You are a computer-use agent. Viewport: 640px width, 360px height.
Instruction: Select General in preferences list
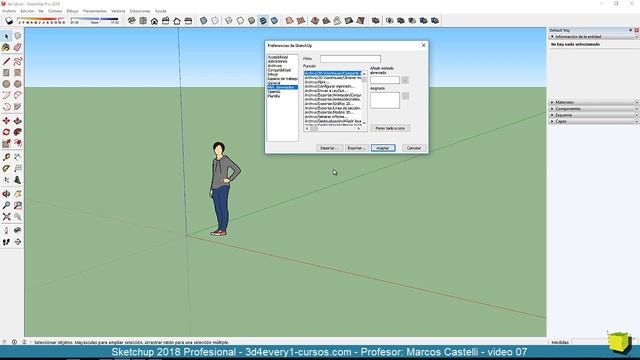tap(274, 83)
